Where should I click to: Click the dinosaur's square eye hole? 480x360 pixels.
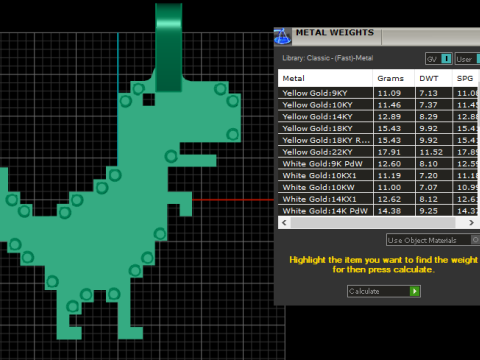[x=149, y=100]
